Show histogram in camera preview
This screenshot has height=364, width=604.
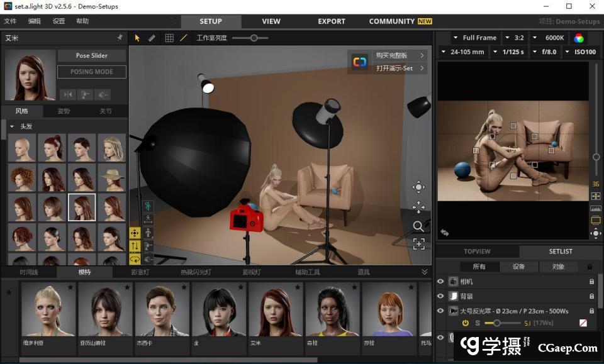point(595,208)
